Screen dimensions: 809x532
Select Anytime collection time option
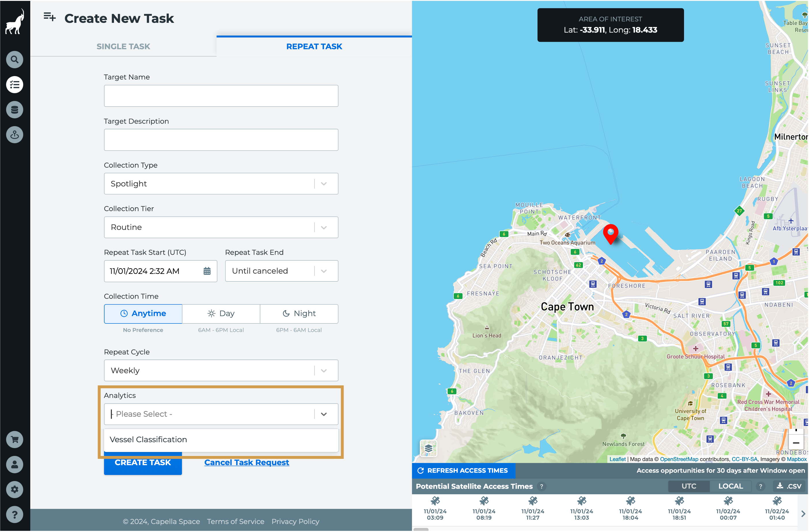pyautogui.click(x=143, y=313)
